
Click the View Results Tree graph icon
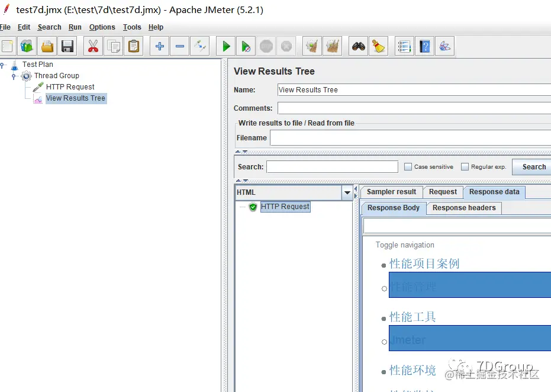coord(38,99)
